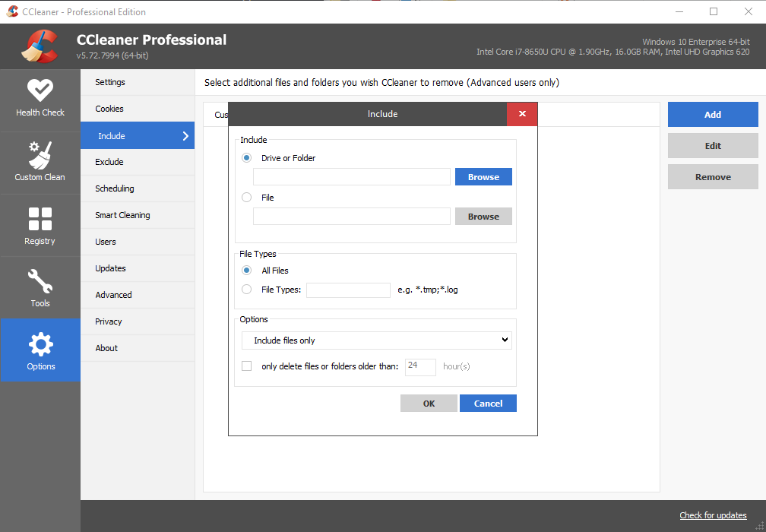Open Scheduling options page
766x532 pixels.
[x=138, y=188]
